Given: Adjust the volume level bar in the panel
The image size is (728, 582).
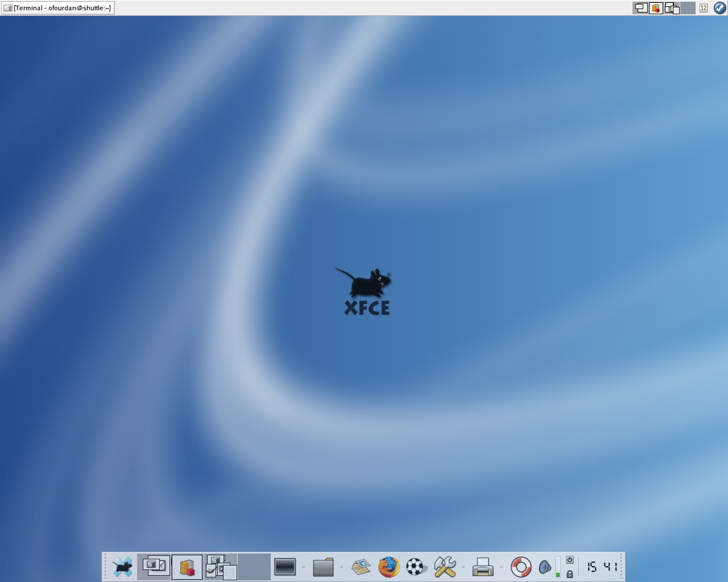Looking at the screenshot, I should pos(558,567).
